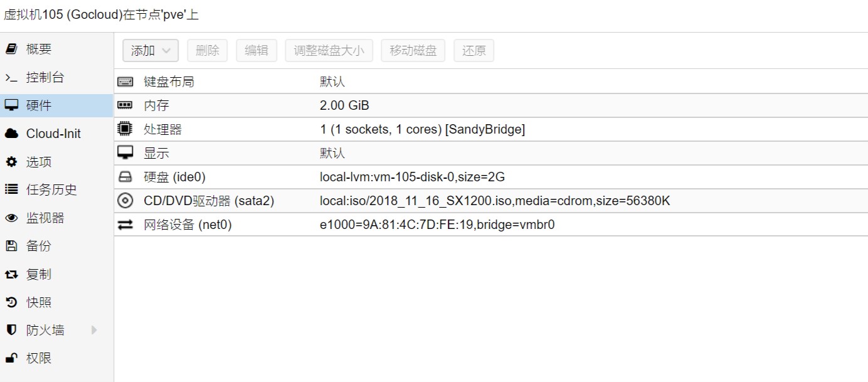The image size is (868, 382).
Task: Select the 处理器 CPU row
Action: (x=490, y=129)
